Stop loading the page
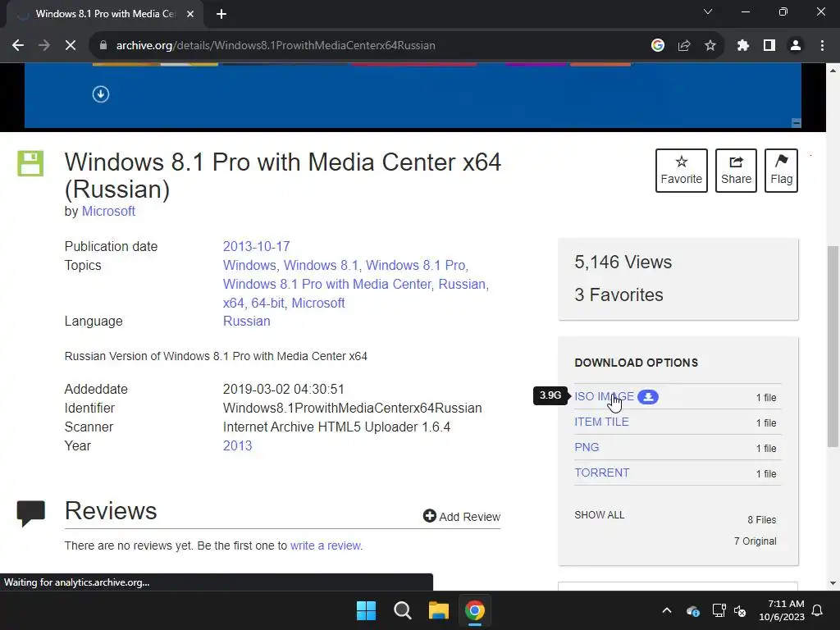Image resolution: width=840 pixels, height=630 pixels. [71, 46]
